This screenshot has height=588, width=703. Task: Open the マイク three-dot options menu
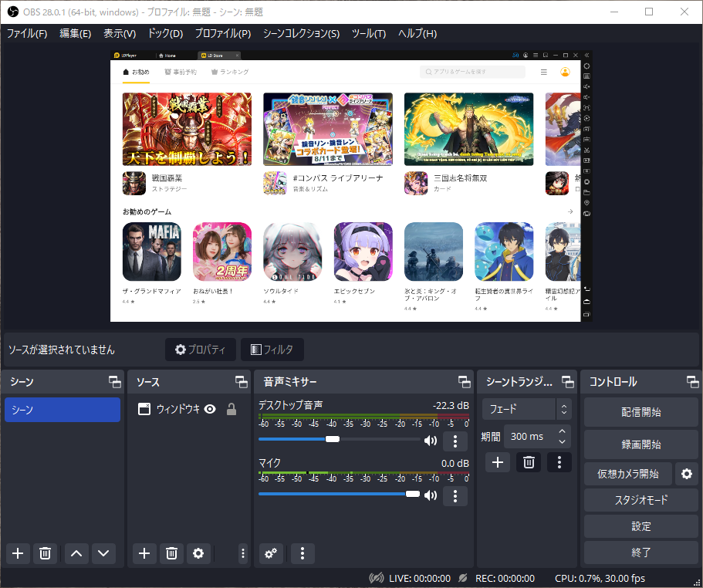[455, 495]
